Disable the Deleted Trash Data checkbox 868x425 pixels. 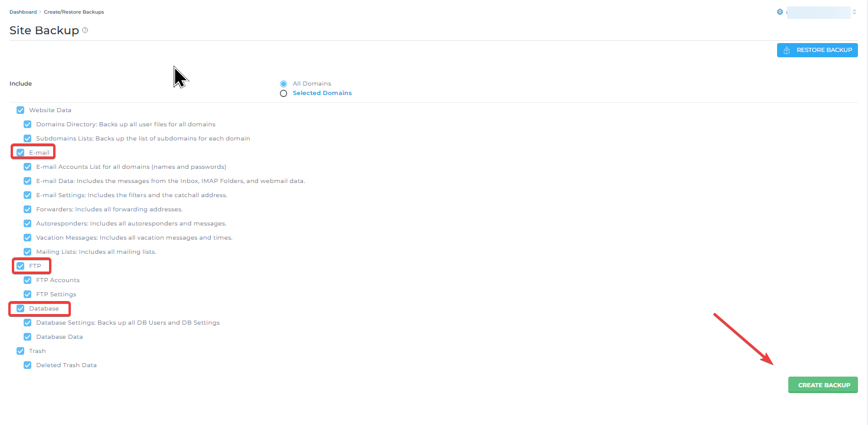pyautogui.click(x=28, y=365)
